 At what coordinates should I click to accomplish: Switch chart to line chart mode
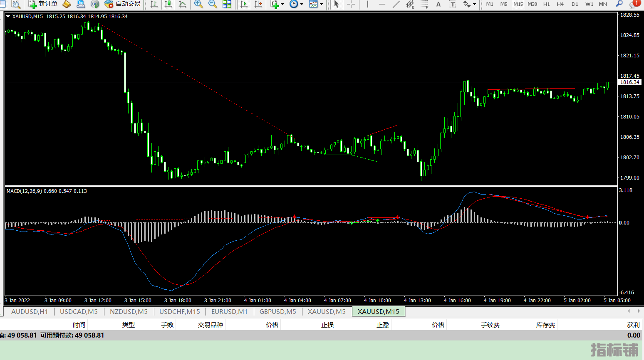pos(182,4)
